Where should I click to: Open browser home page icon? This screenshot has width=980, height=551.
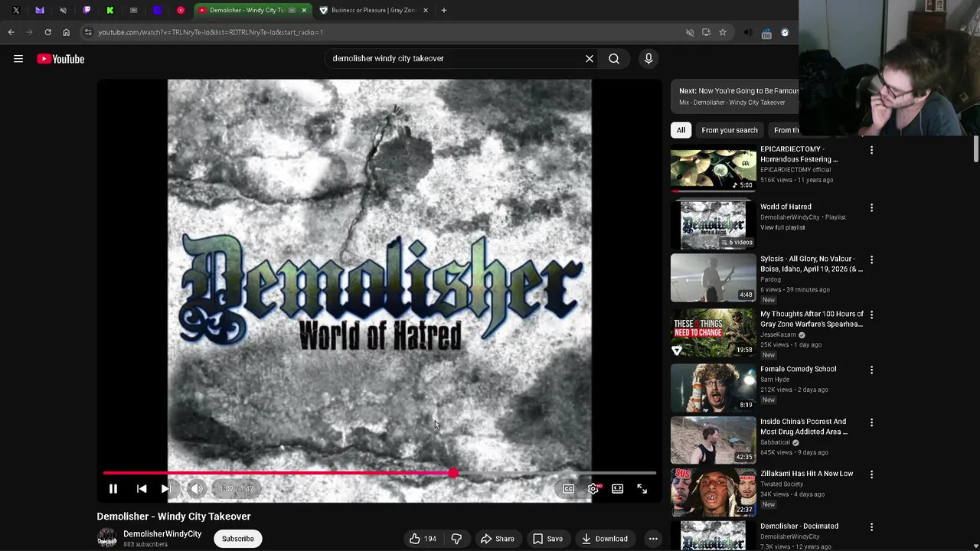pos(66,32)
